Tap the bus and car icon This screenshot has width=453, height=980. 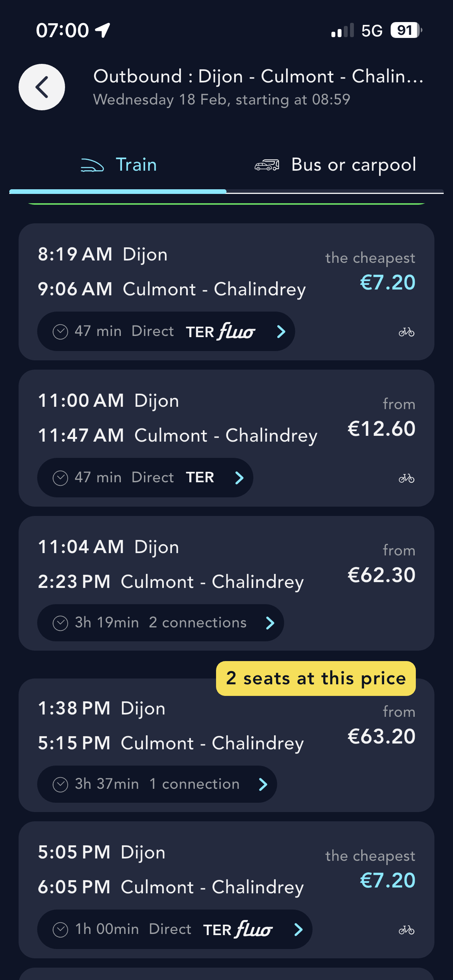267,165
